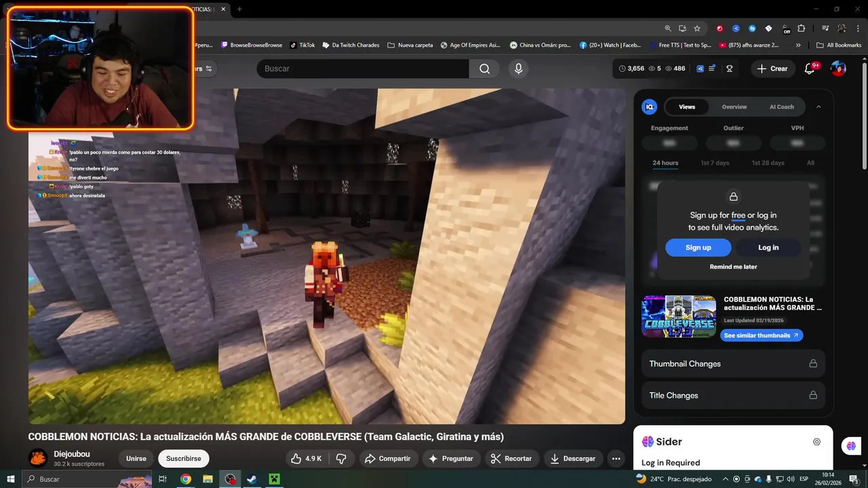The height and width of the screenshot is (488, 868).
Task: Open Sider settings gear icon
Action: [816, 442]
